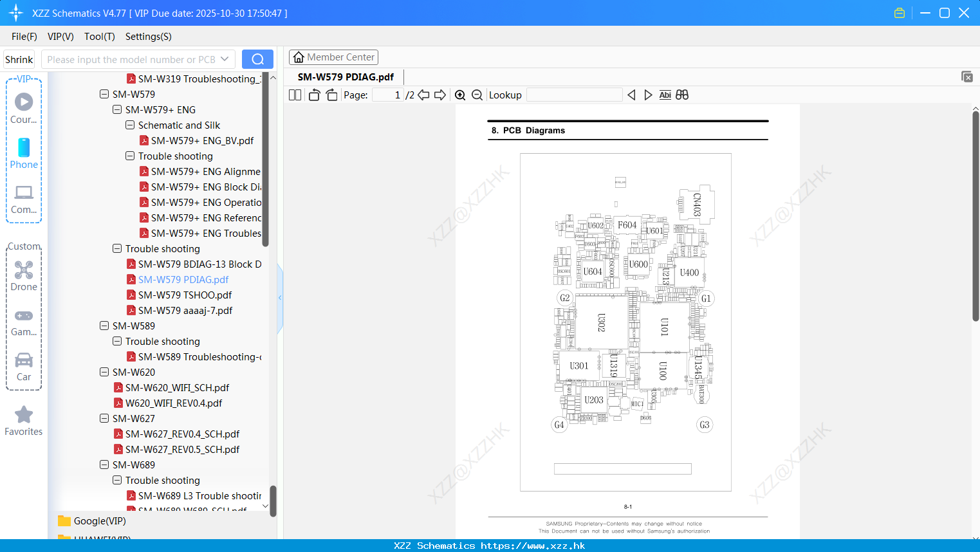Open SM-W579+ ENG_BV.pdf

click(196, 140)
